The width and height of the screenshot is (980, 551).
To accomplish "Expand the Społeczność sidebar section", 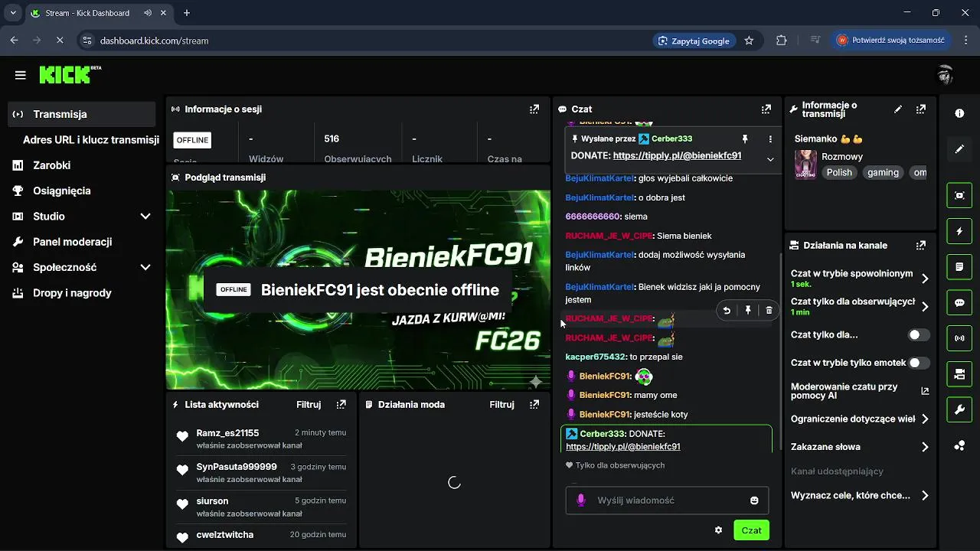I will (145, 268).
